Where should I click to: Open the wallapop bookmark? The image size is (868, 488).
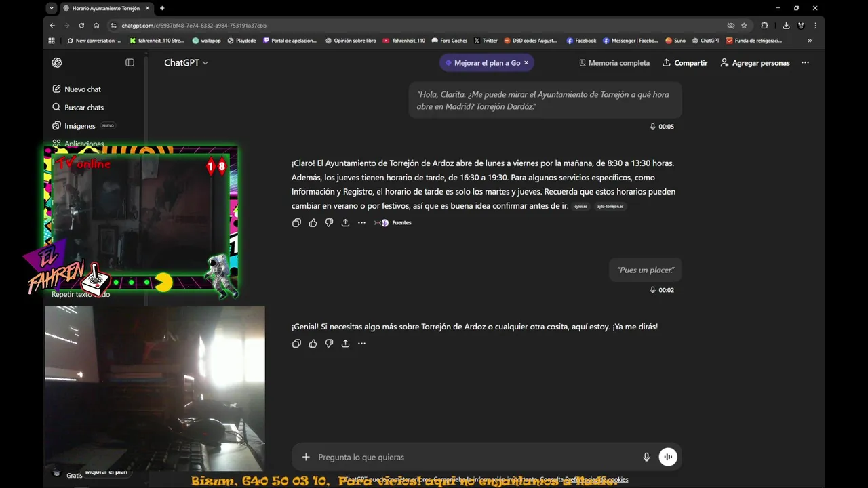206,41
